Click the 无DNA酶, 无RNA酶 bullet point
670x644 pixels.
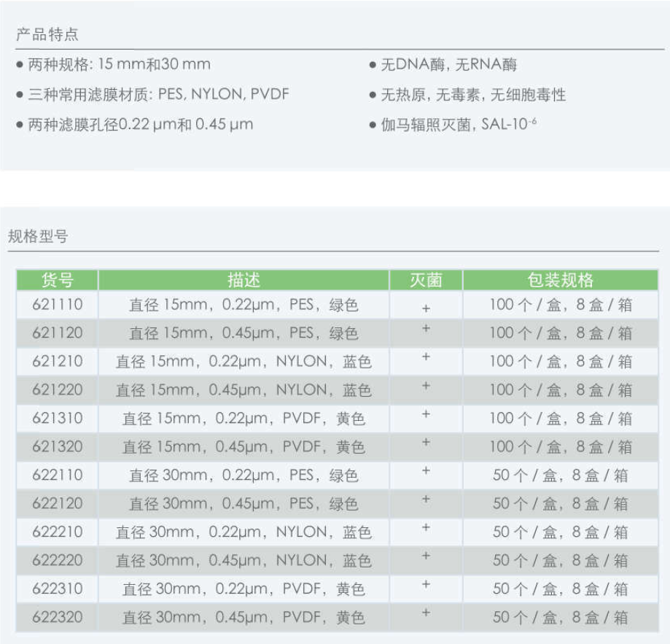click(x=448, y=65)
